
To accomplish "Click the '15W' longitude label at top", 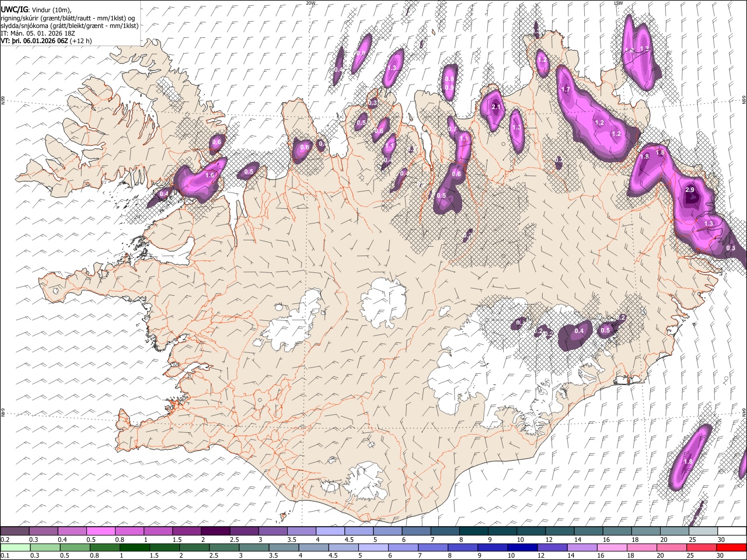I will [x=618, y=3].
